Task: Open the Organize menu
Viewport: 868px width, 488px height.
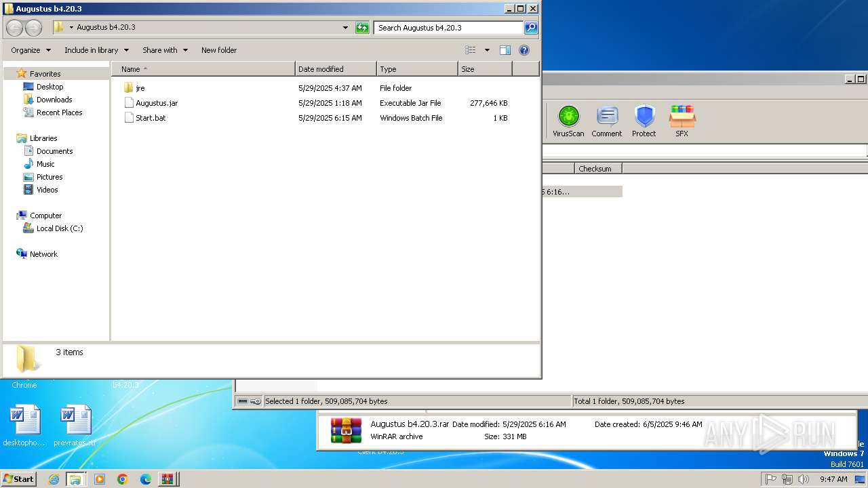Action: coord(31,50)
